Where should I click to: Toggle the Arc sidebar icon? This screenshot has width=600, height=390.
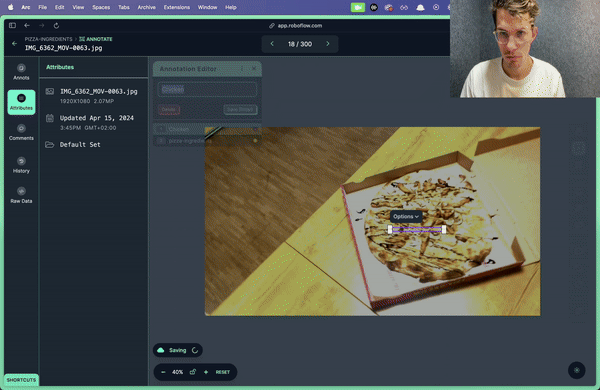[12, 25]
